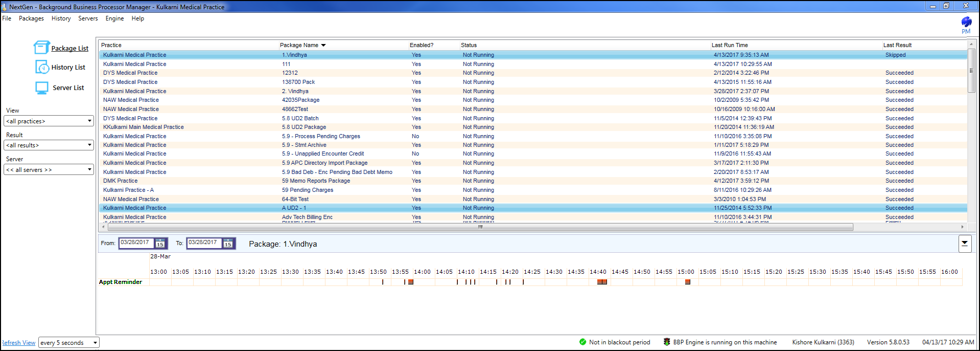Click the DMK Practice cell
The image size is (980, 351).
120,181
